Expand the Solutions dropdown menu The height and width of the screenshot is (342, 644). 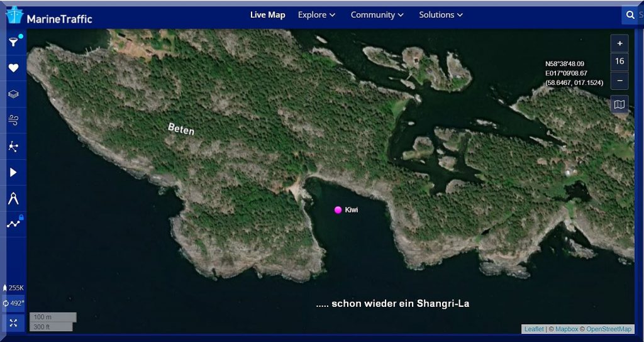[x=441, y=14]
